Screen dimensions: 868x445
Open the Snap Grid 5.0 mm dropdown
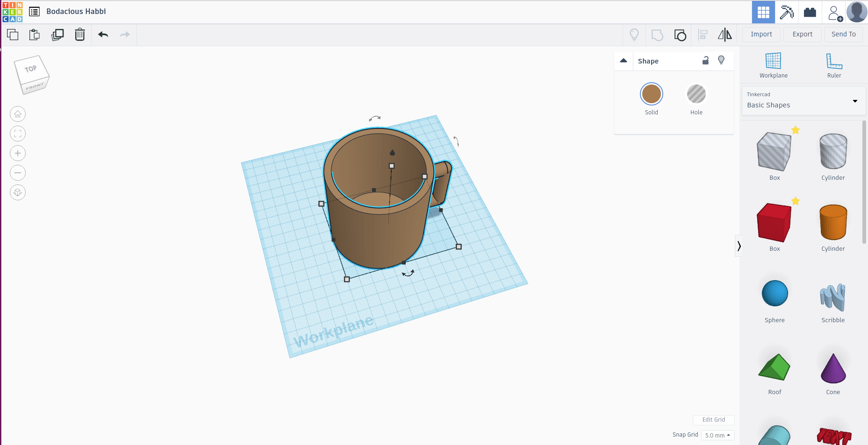[x=718, y=435]
